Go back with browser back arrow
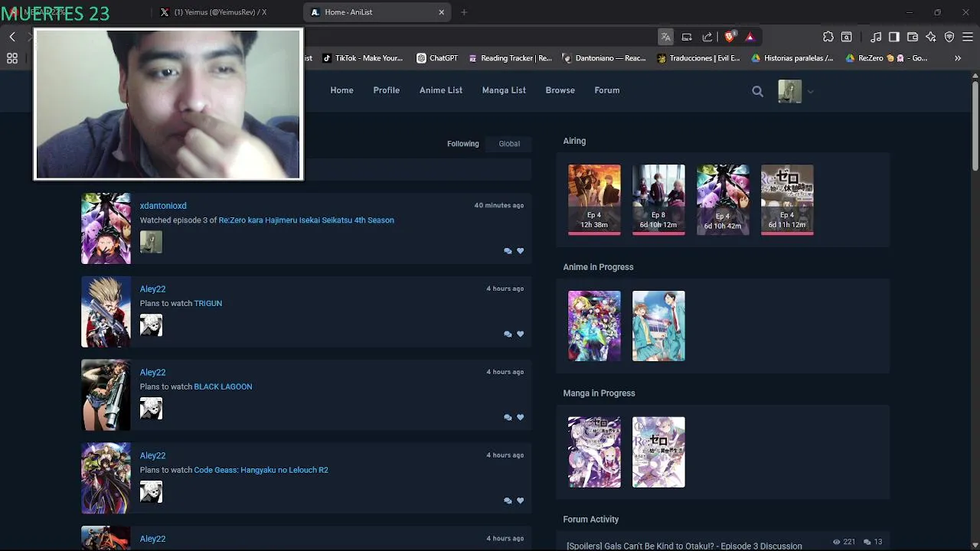The image size is (980, 551). click(x=12, y=37)
